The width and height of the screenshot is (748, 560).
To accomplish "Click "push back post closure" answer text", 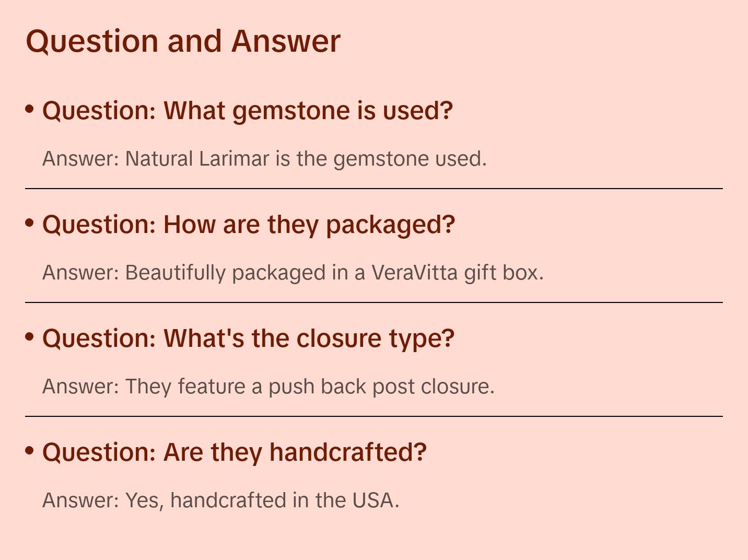I will [x=381, y=387].
